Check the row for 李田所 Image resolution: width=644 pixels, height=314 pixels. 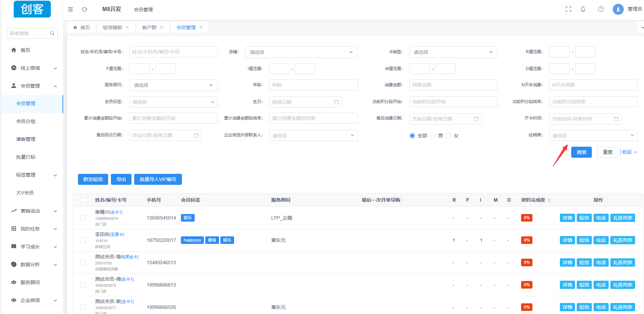tap(83, 240)
